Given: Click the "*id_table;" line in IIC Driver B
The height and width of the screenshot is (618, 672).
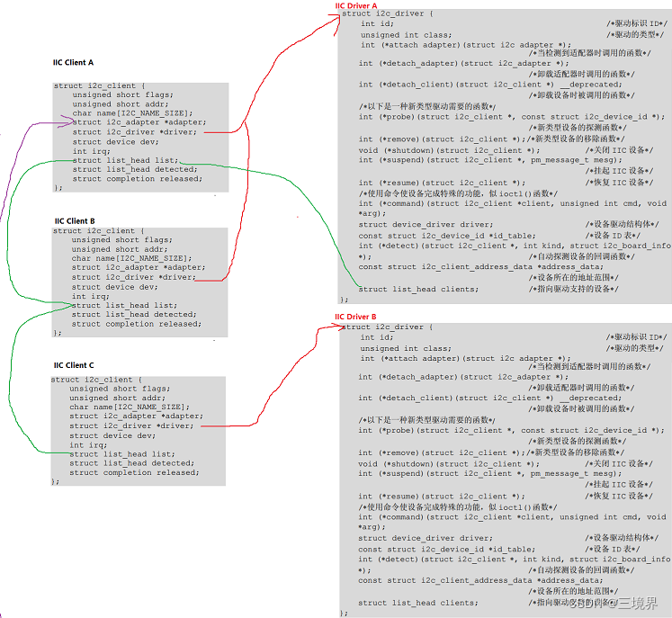Looking at the screenshot, I should pos(447,549).
